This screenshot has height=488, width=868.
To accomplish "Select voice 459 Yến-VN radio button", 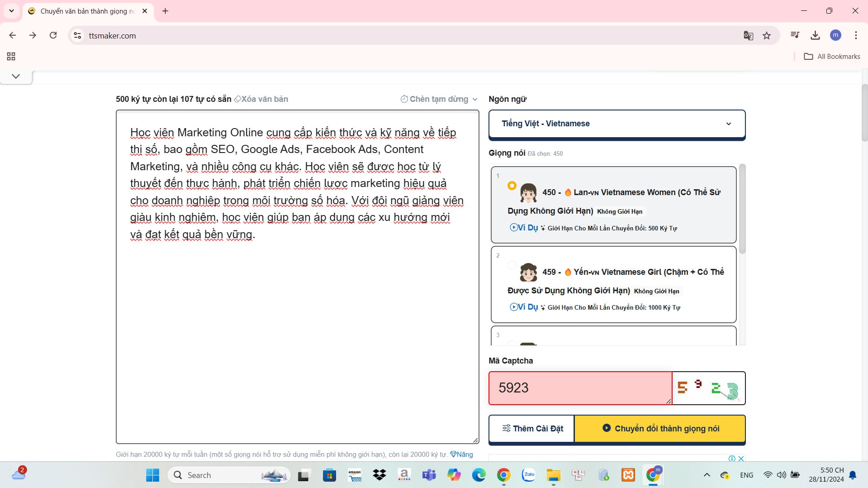I will click(512, 265).
